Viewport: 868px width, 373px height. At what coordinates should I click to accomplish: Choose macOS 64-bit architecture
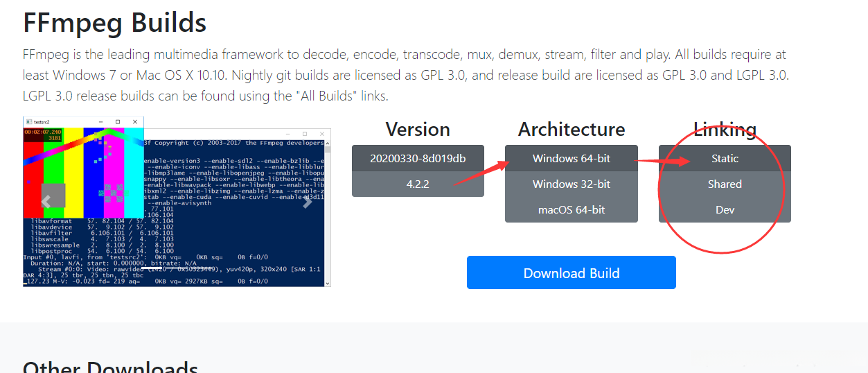572,209
